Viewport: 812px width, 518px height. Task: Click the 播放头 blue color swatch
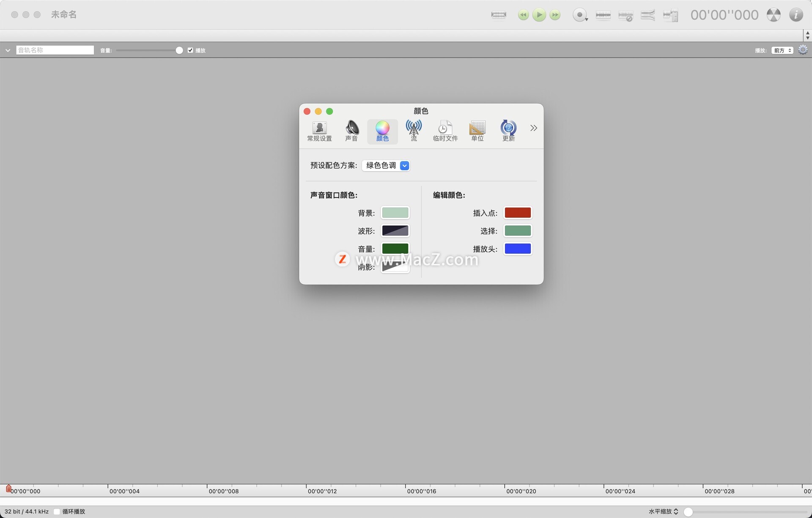coord(518,248)
